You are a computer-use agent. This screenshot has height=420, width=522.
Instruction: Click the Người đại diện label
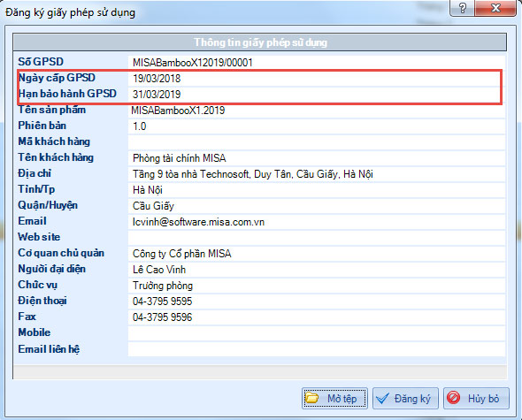52,269
